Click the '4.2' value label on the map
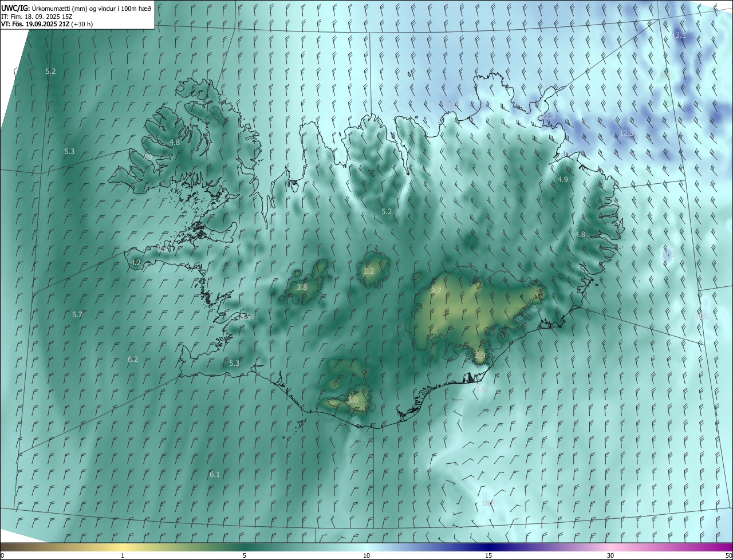Image resolution: width=733 pixels, height=560 pixels. (x=136, y=262)
